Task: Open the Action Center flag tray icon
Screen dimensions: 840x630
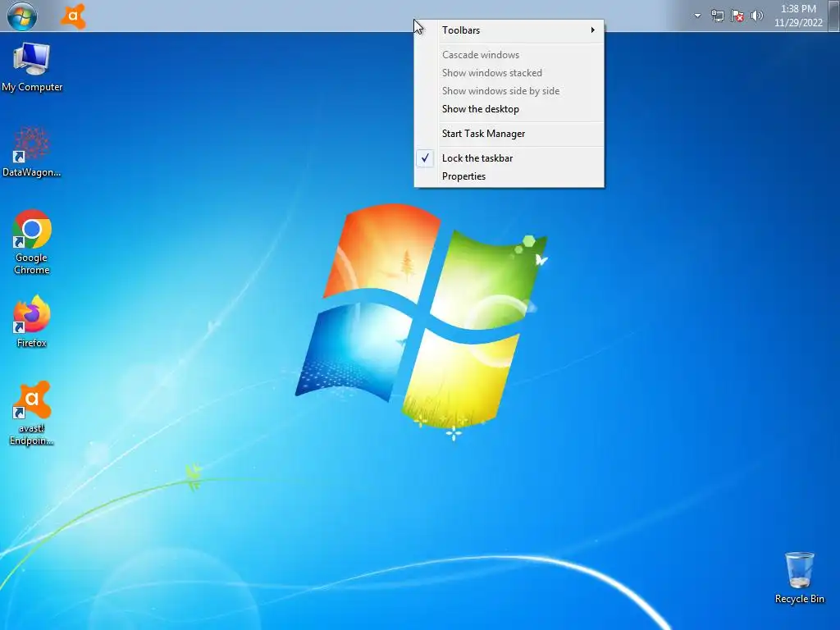Action: point(737,16)
